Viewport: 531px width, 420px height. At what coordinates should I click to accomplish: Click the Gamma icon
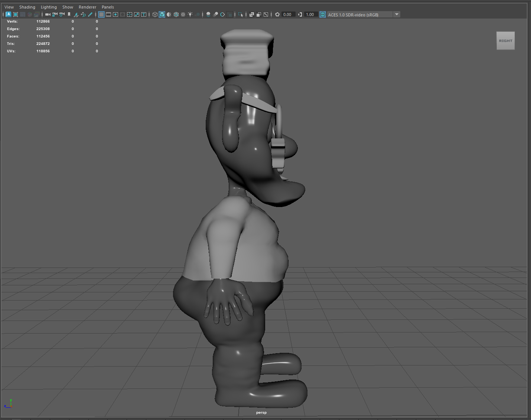click(300, 14)
